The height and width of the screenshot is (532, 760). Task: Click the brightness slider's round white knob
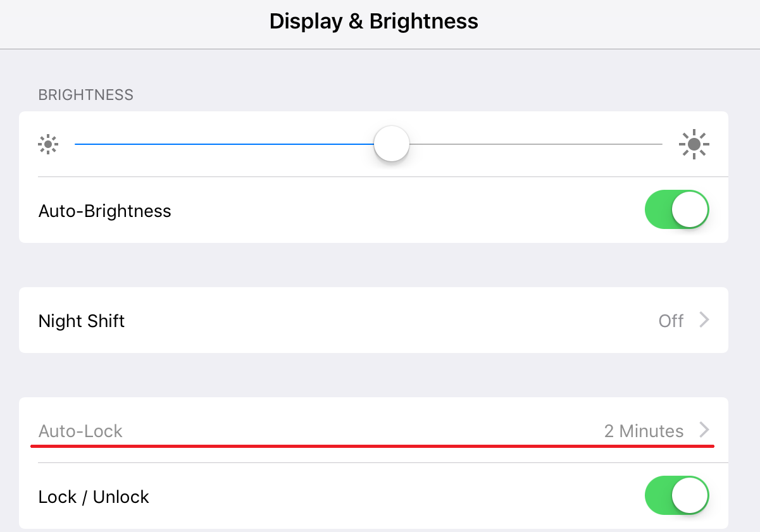(392, 144)
